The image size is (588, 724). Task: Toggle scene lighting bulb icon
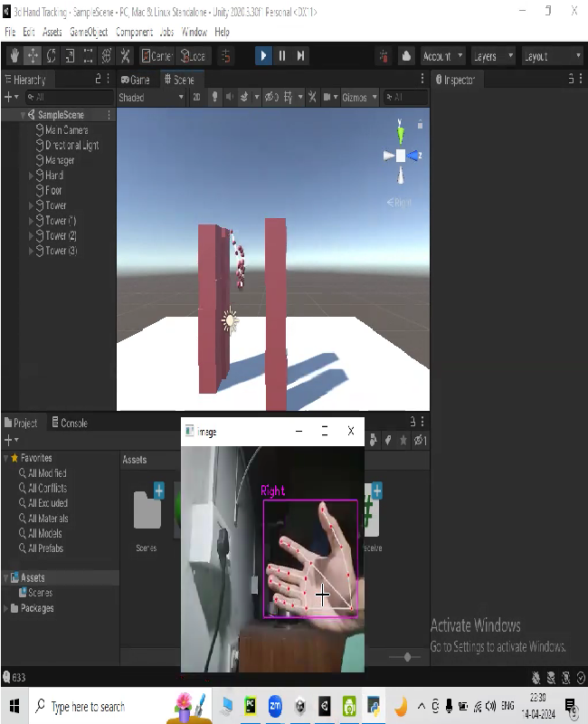click(214, 98)
